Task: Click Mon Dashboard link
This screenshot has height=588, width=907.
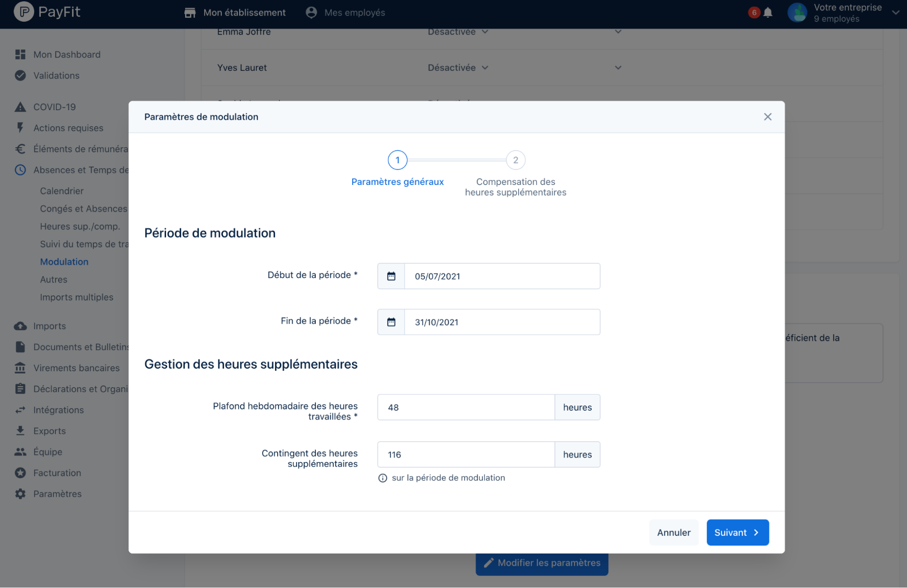Action: coord(67,54)
